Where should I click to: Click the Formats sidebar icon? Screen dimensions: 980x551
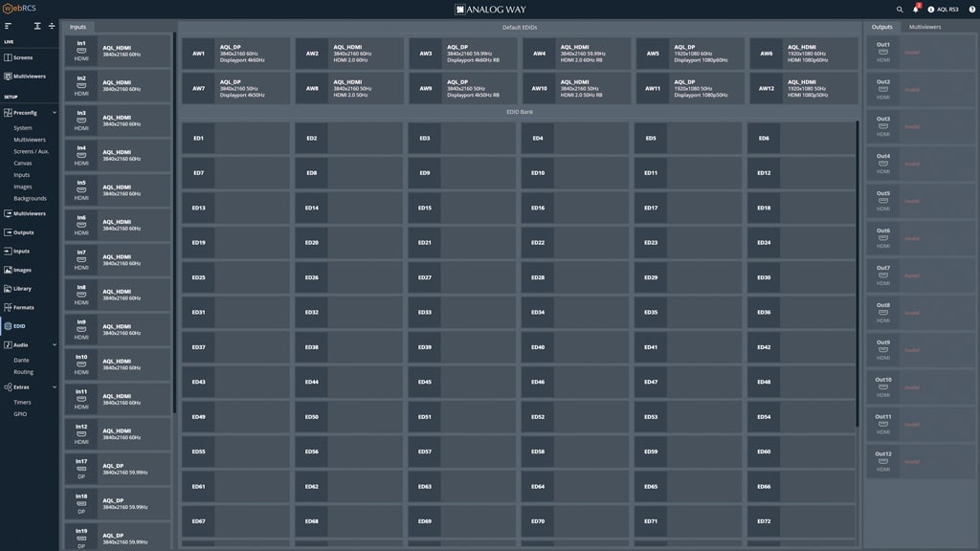(x=8, y=307)
